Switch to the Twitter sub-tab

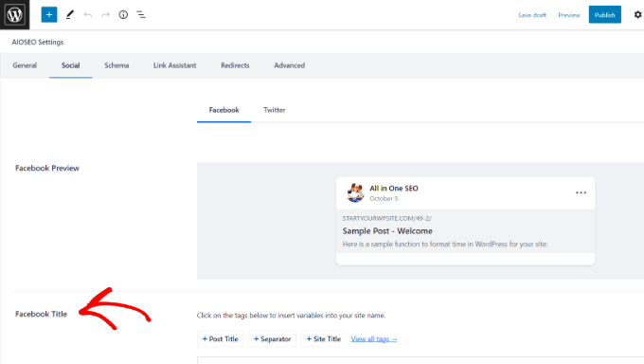275,110
